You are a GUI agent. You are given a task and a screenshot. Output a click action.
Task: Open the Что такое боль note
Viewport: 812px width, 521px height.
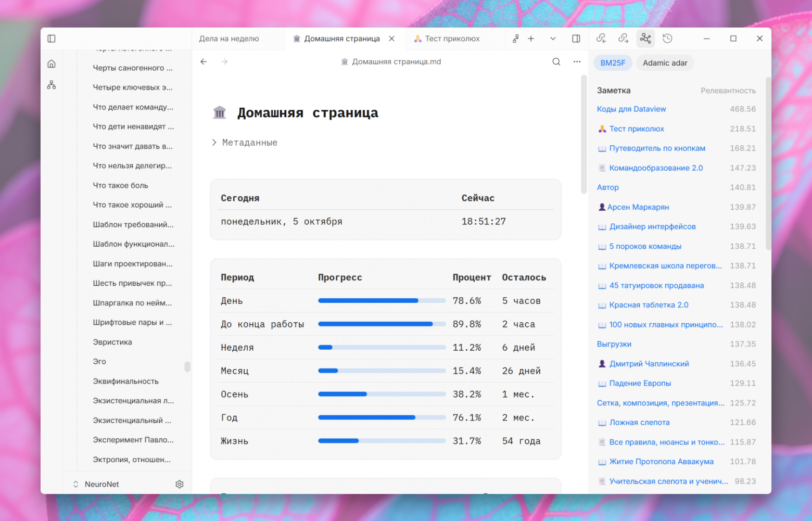coord(120,185)
